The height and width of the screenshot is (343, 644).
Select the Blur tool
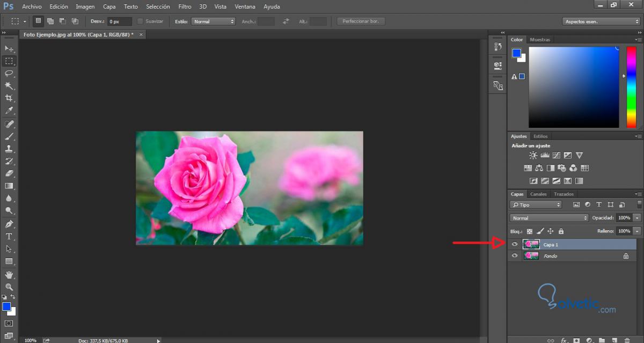tap(9, 198)
